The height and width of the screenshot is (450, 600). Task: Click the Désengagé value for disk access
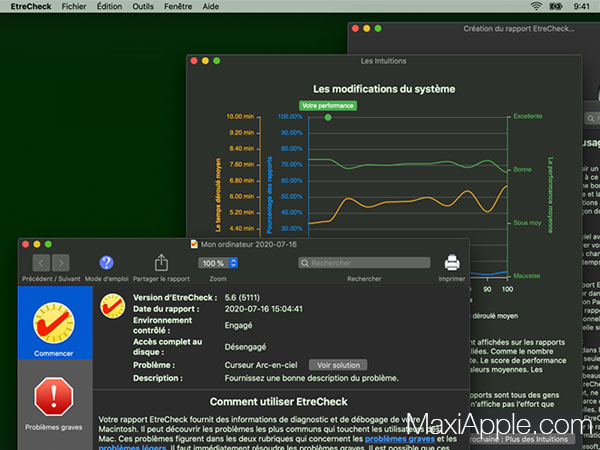pos(245,347)
